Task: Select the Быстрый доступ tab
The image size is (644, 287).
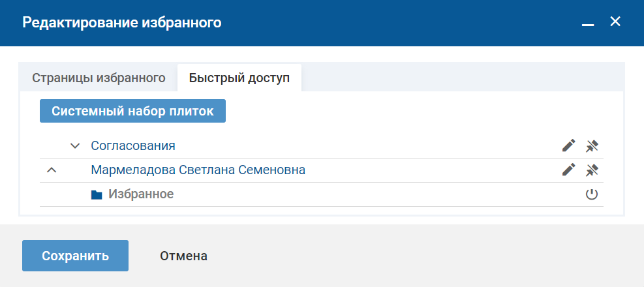Action: 239,78
